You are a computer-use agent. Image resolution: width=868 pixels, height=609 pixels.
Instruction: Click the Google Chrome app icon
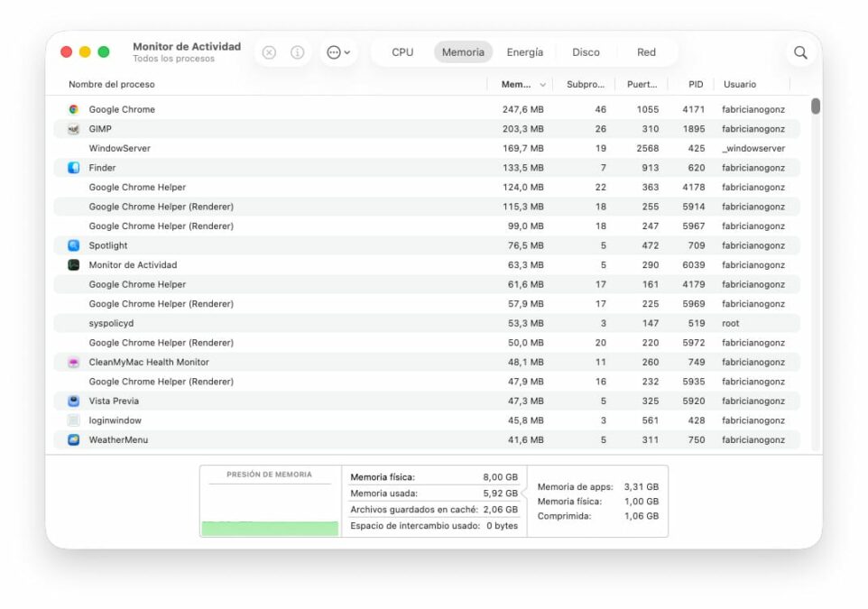(x=74, y=110)
